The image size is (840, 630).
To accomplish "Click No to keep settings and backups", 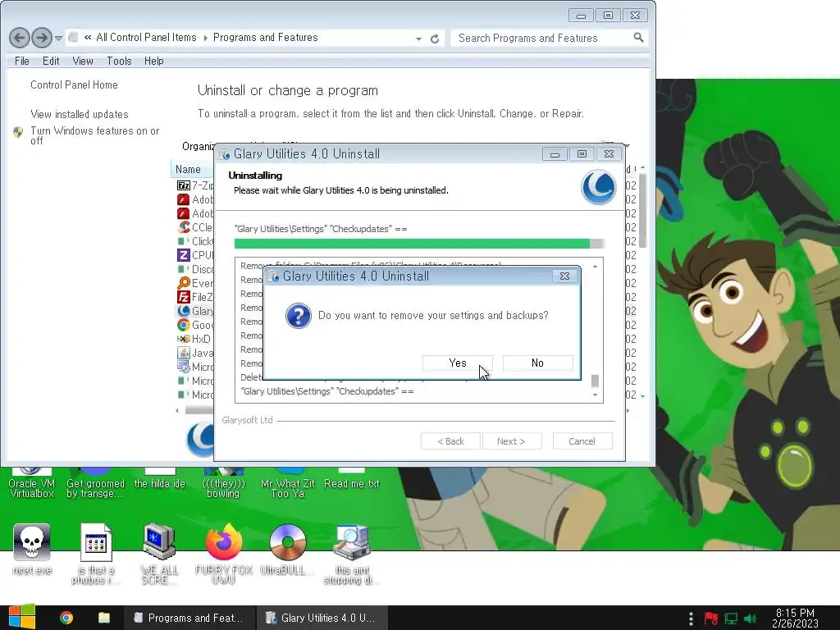I will [x=537, y=363].
